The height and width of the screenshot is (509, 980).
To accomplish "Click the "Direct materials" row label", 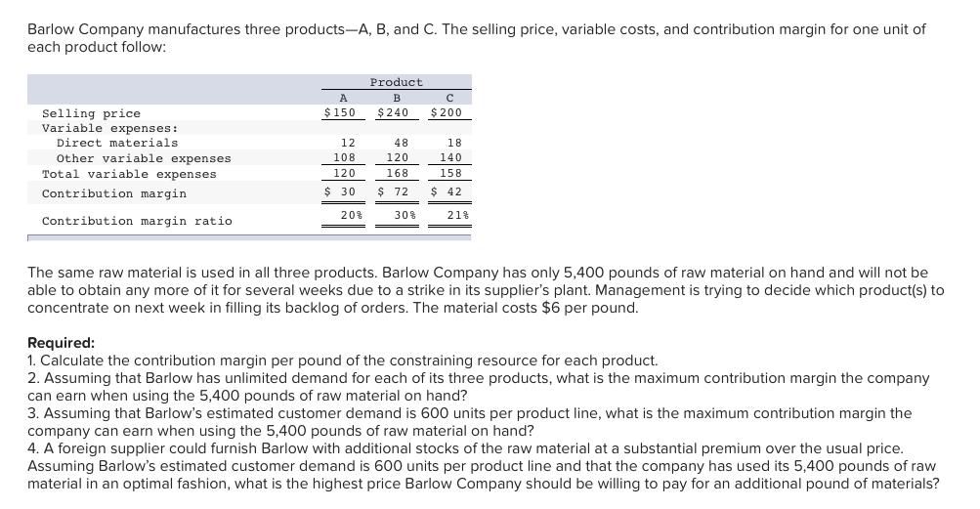I will pos(117,143).
